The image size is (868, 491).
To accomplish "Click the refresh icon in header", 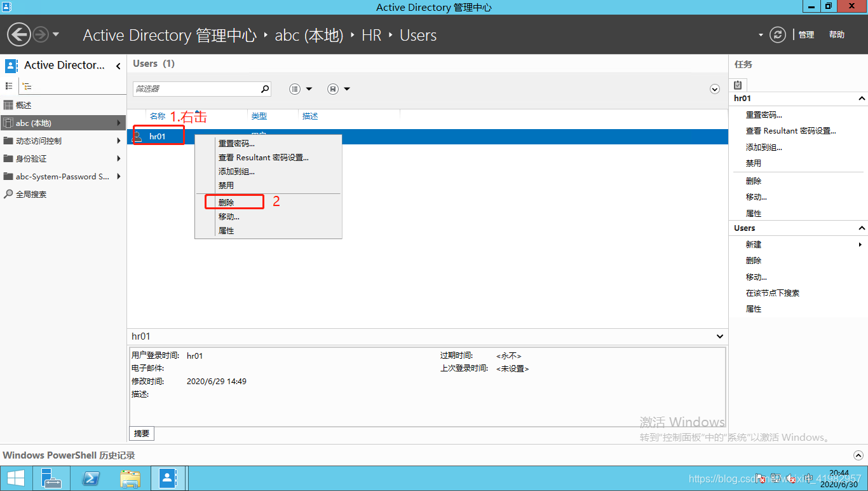I will pyautogui.click(x=778, y=34).
